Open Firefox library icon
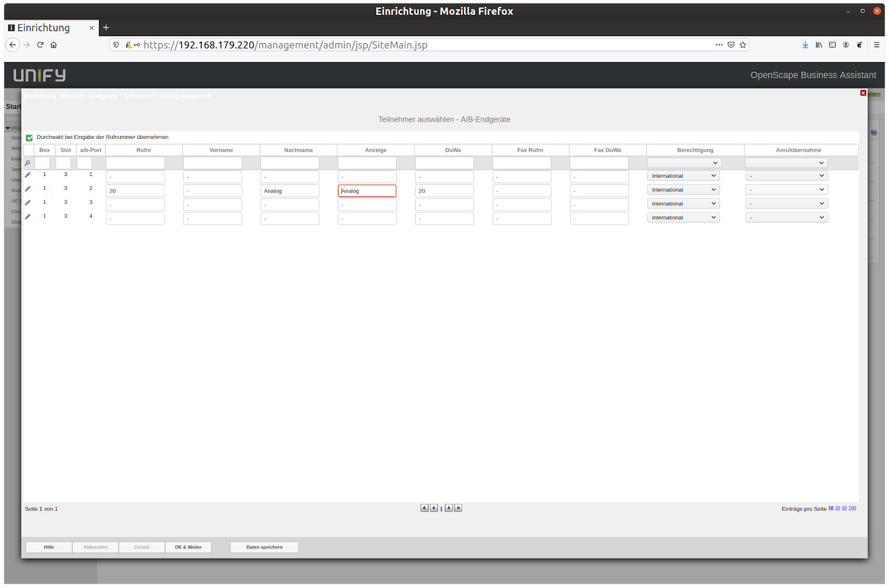The width and height of the screenshot is (889, 588). pos(819,45)
